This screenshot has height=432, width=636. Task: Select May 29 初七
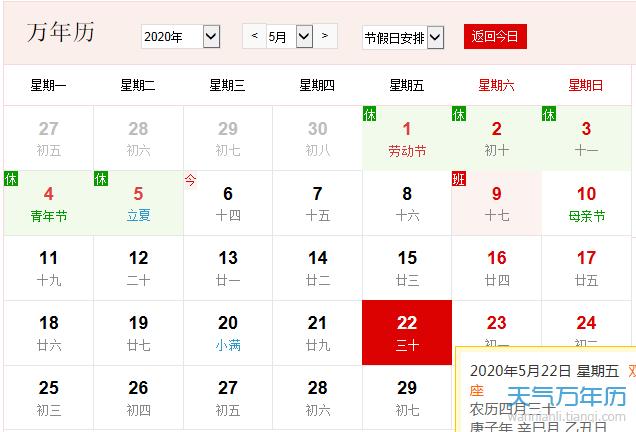pos(407,398)
